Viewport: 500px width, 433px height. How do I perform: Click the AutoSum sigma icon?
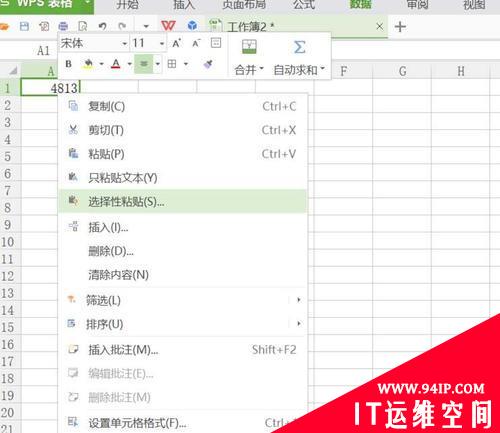point(299,47)
